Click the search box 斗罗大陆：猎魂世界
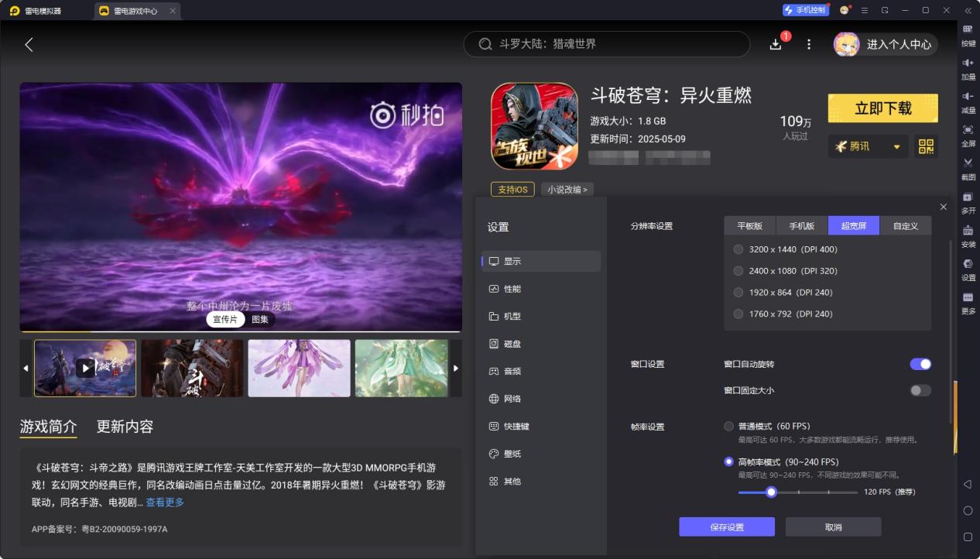The width and height of the screenshot is (980, 559). [x=607, y=44]
